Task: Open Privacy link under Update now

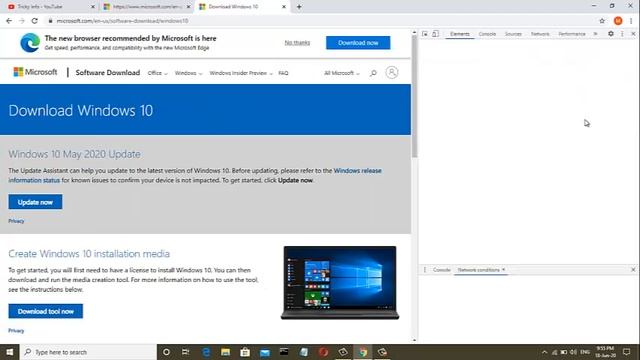Action: click(x=16, y=221)
